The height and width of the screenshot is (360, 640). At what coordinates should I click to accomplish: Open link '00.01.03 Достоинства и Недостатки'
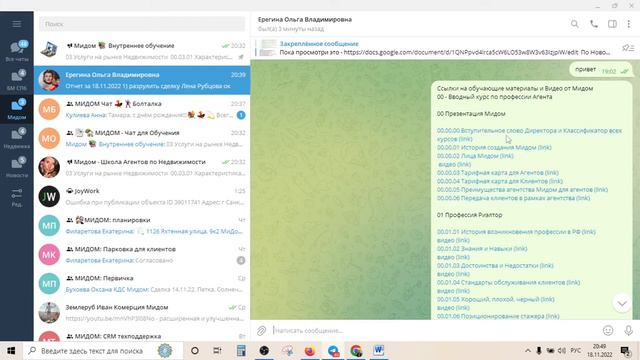(495, 265)
